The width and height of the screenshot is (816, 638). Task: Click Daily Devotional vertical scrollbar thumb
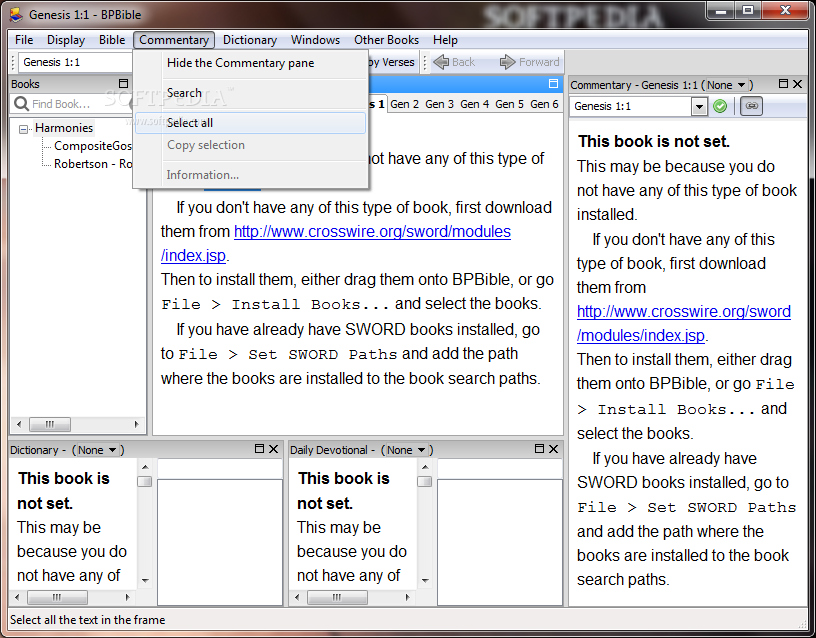pyautogui.click(x=425, y=481)
